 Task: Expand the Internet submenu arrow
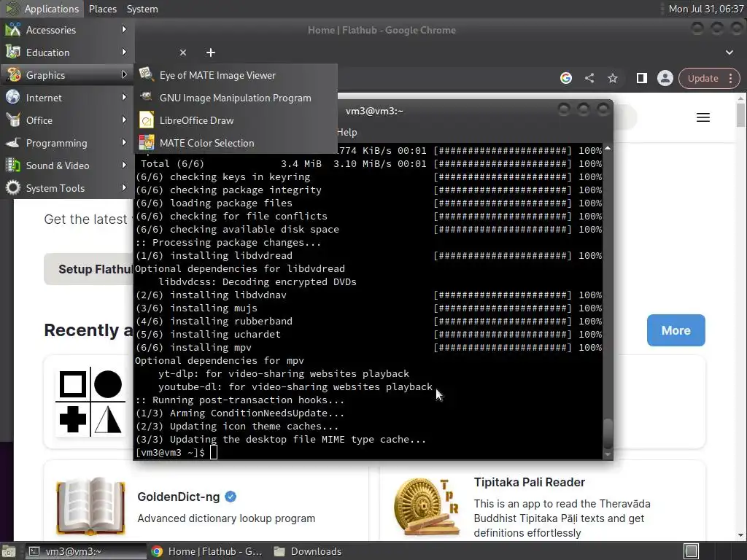click(x=124, y=97)
